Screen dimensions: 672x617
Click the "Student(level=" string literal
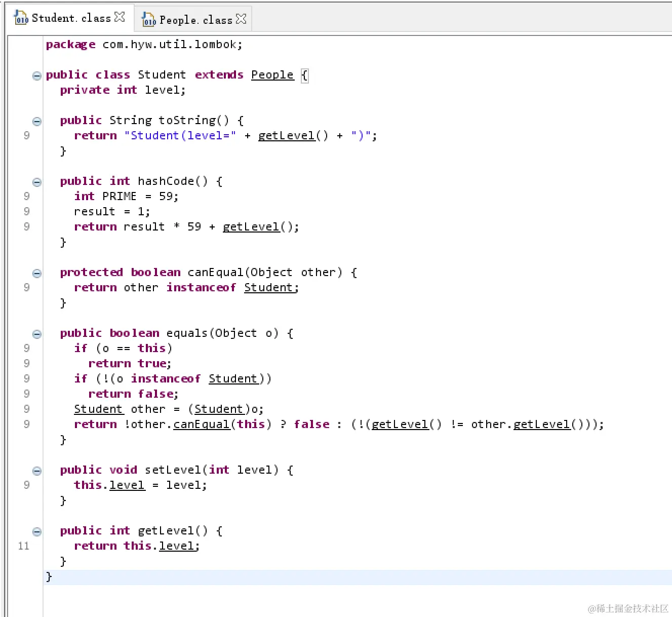pos(180,136)
